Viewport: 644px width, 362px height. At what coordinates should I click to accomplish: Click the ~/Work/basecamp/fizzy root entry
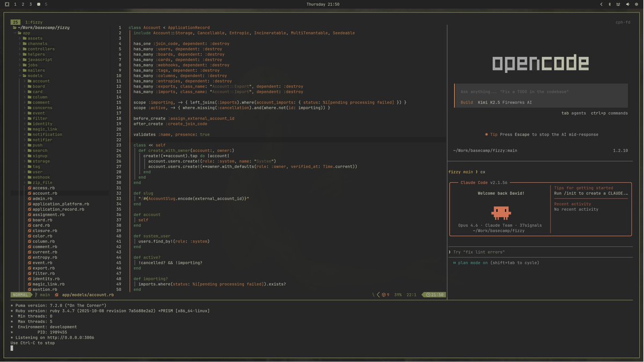pyautogui.click(x=43, y=28)
